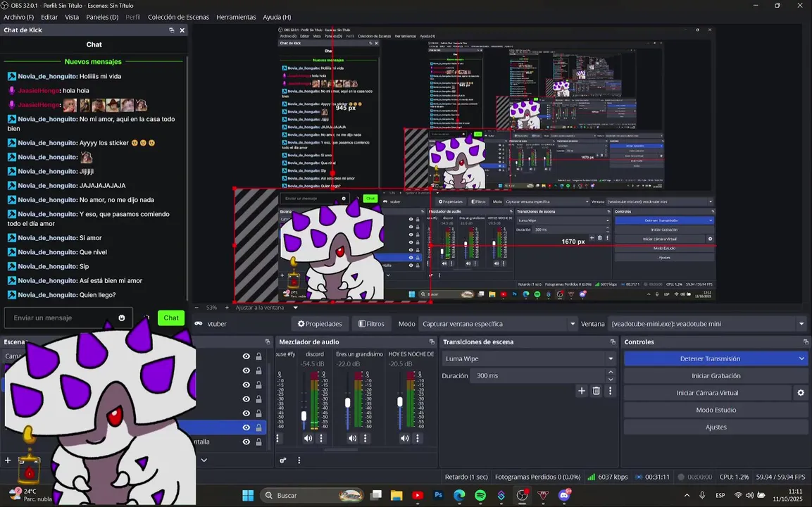Add a new scene with plus icon
Screen dimensions: 812x507
(8, 460)
